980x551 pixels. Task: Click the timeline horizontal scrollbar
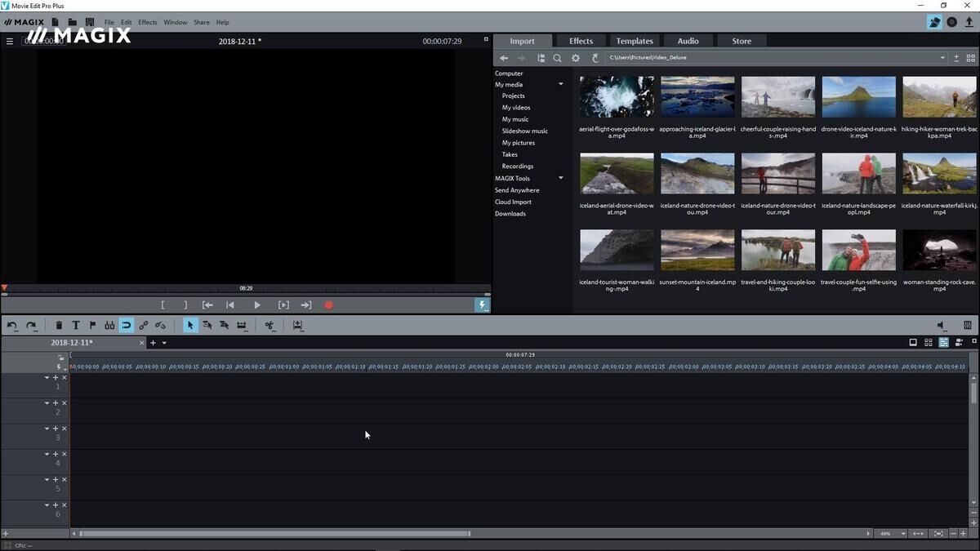[274, 534]
